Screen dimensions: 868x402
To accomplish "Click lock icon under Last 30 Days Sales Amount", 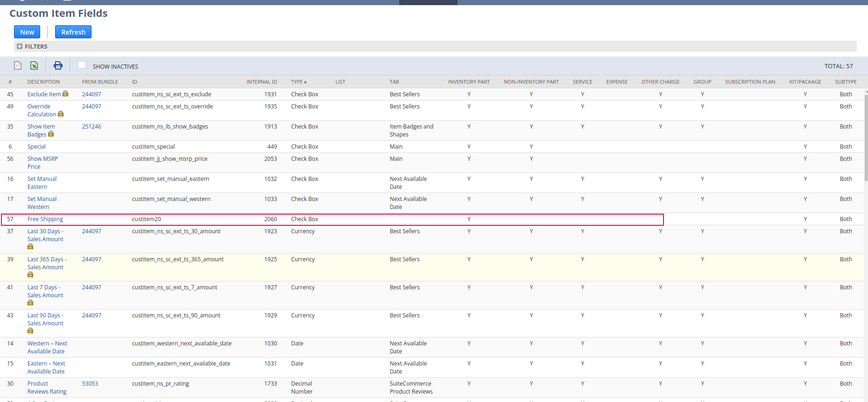I will click(30, 246).
